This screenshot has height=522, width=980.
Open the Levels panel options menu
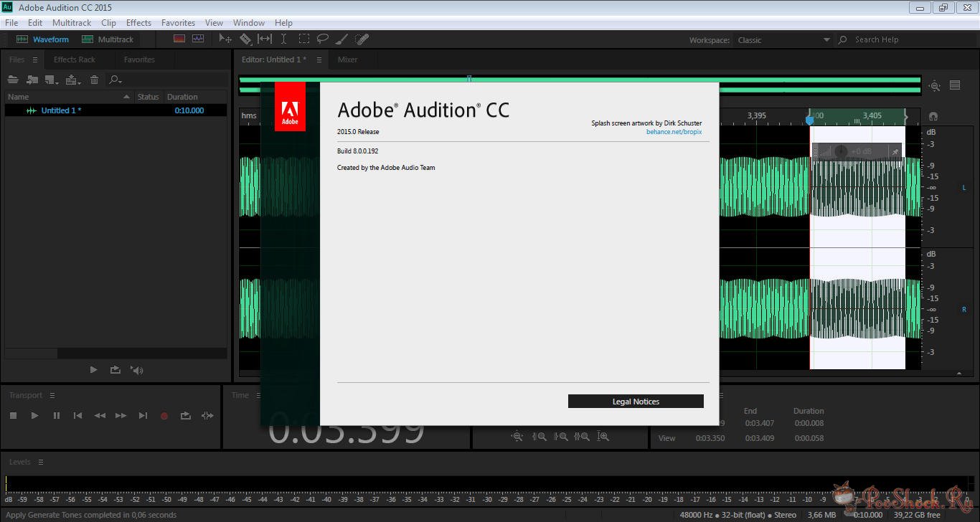coord(41,462)
